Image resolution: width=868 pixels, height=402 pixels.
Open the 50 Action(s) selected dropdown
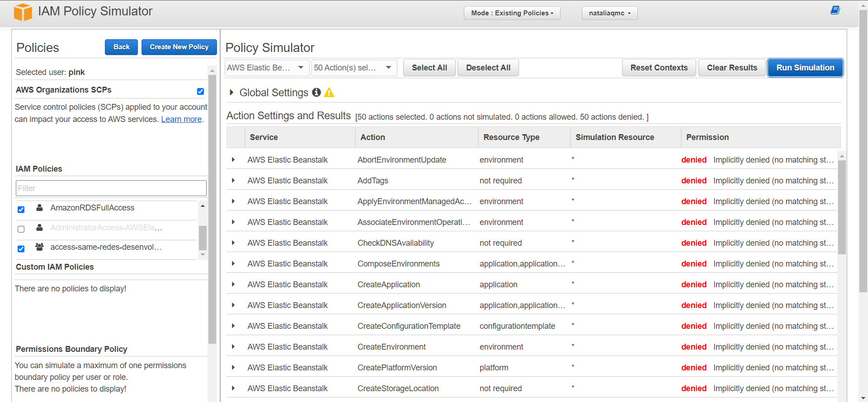(x=354, y=68)
